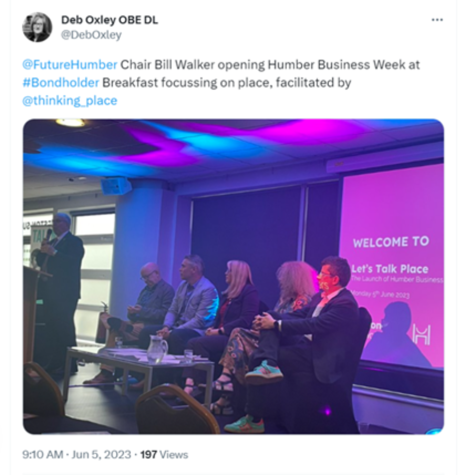Open Deb Oxley's profile avatar
476x475 pixels.
(x=37, y=27)
